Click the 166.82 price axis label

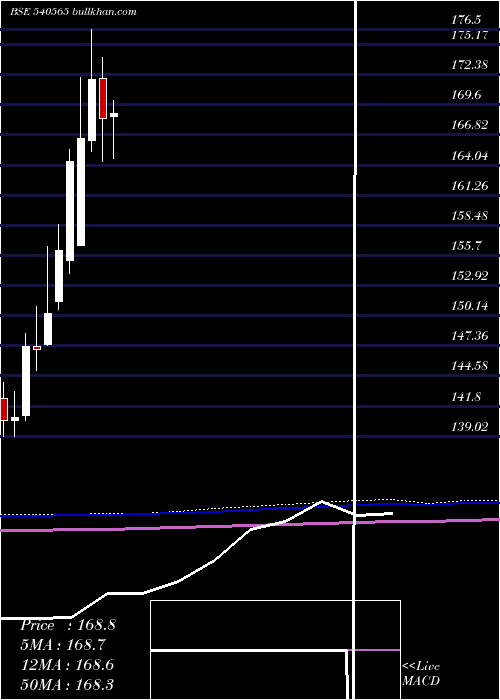pos(469,125)
